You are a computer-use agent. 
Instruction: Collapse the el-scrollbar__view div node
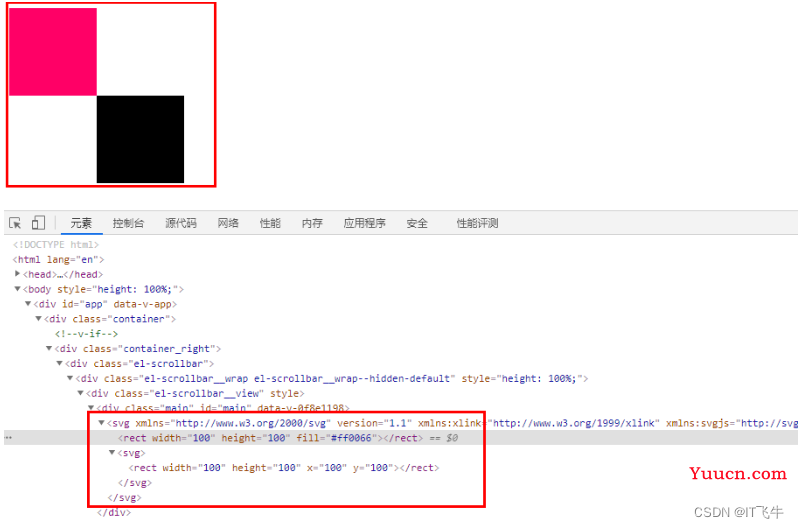[81, 393]
